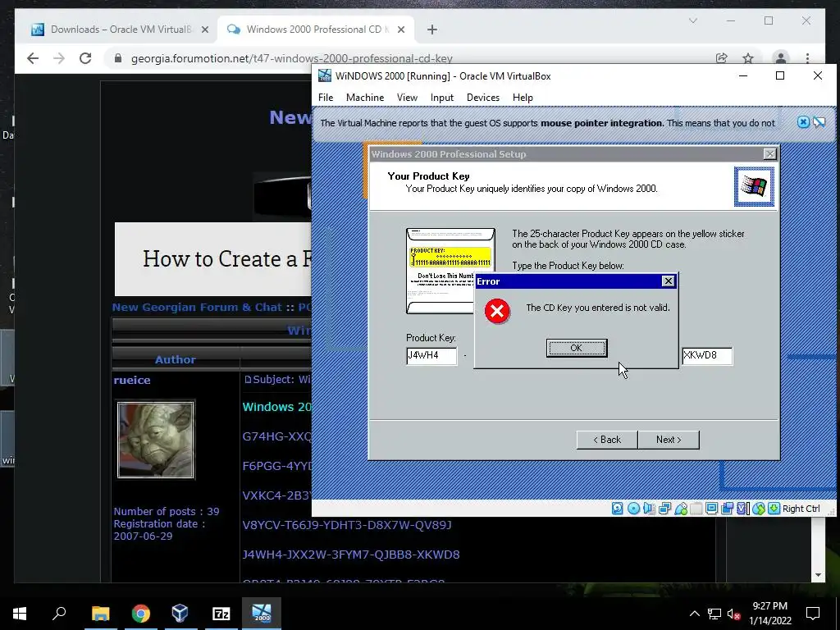This screenshot has height=630, width=840.
Task: Click the VirtualBox window title icon
Action: [325, 75]
